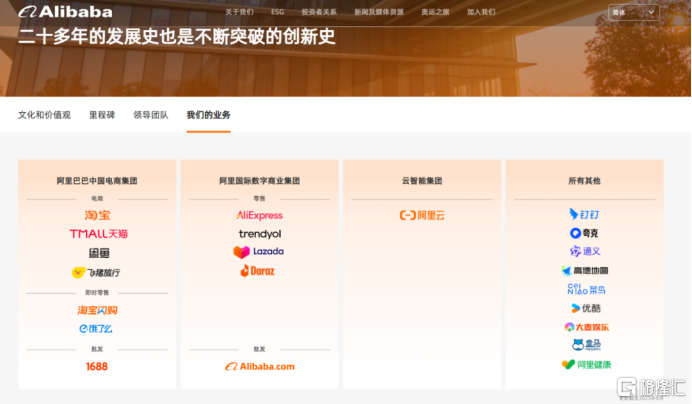692x404 pixels.
Task: Open the TMALL天猫 logo
Action: click(98, 234)
